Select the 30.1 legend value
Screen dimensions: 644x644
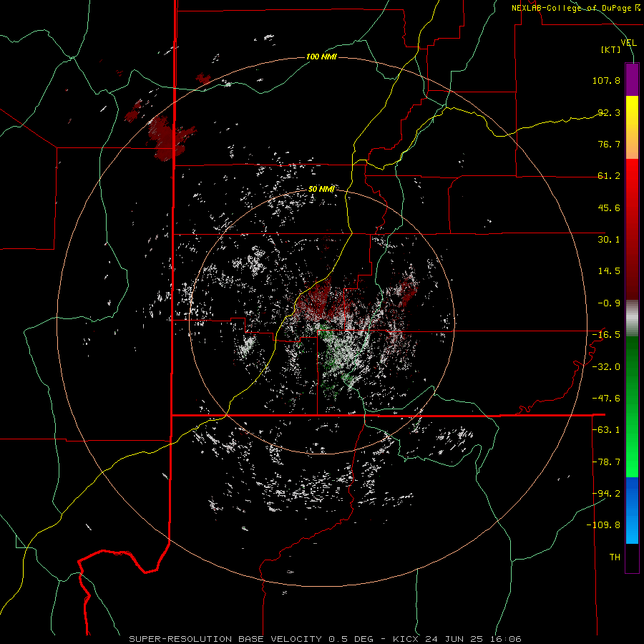click(x=609, y=240)
